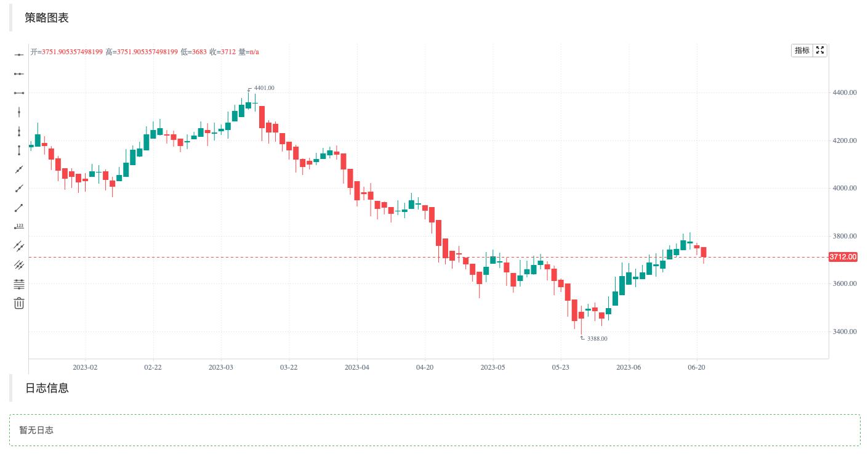Image resolution: width=868 pixels, height=456 pixels.
Task: Select the horizontal segment drawing tool
Action: 19,93
